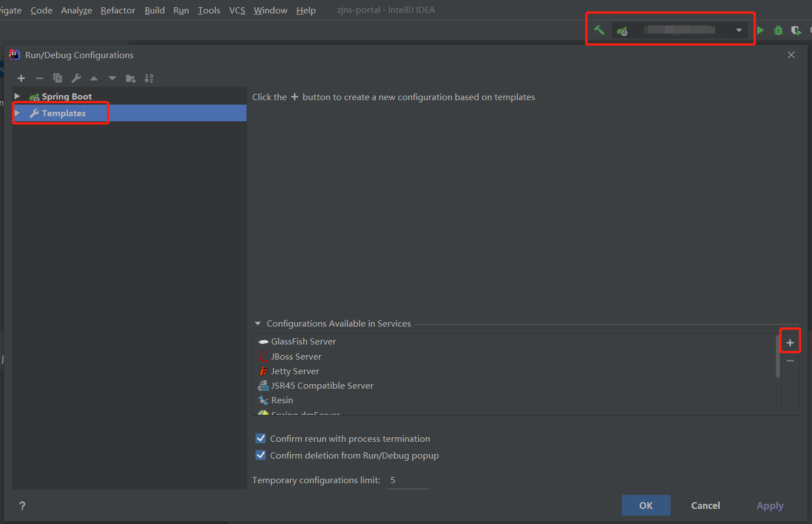Image resolution: width=812 pixels, height=524 pixels.
Task: Click the Build project hammer icon
Action: pos(599,30)
